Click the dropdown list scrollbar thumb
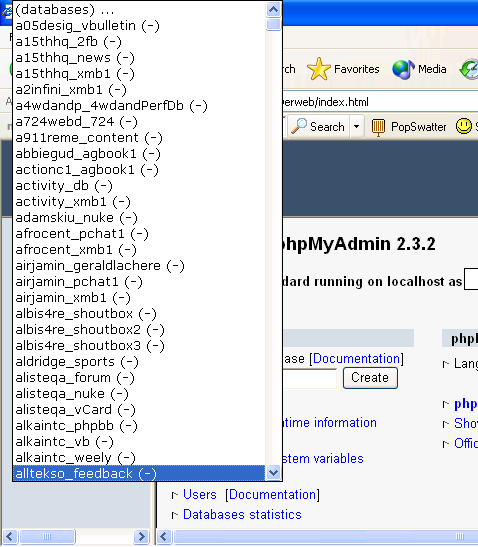Image resolution: width=478 pixels, height=547 pixels. point(274,24)
